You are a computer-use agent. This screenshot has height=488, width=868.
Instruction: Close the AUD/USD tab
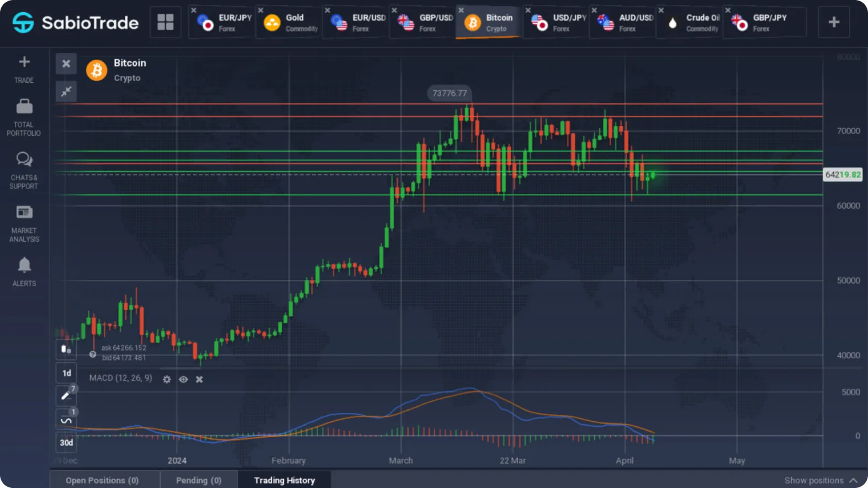point(594,10)
